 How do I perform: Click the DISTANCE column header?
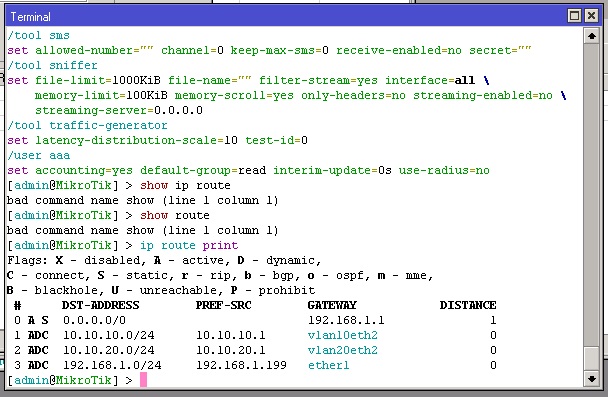coord(468,305)
